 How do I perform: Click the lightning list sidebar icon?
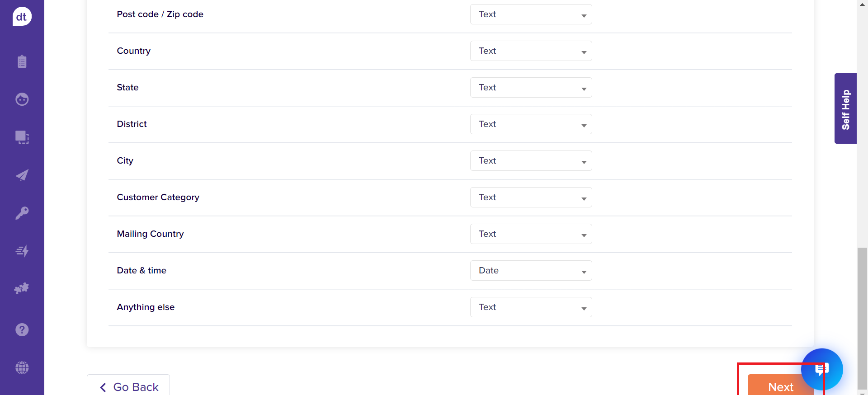pos(22,251)
